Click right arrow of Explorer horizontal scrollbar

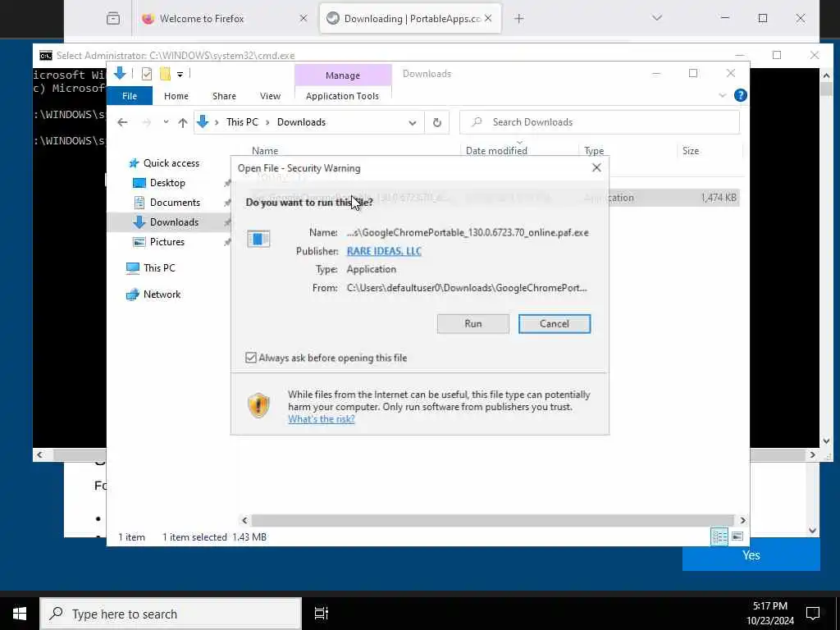coord(742,520)
